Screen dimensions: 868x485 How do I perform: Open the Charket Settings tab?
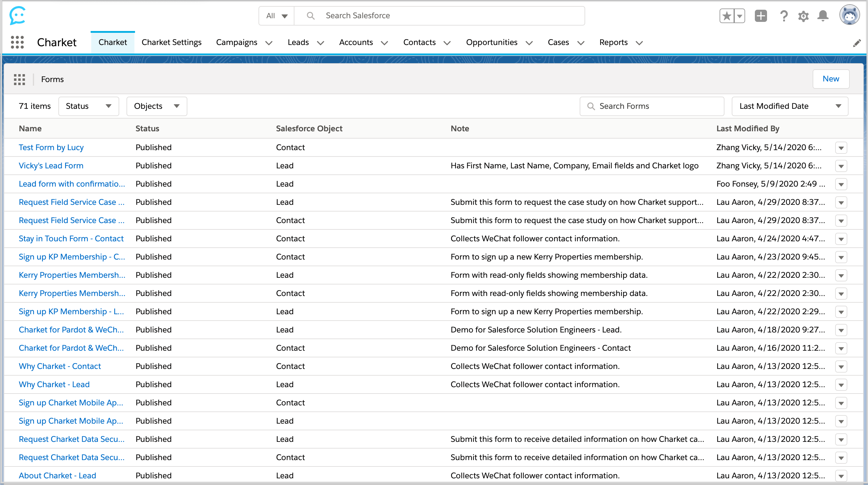coord(172,43)
